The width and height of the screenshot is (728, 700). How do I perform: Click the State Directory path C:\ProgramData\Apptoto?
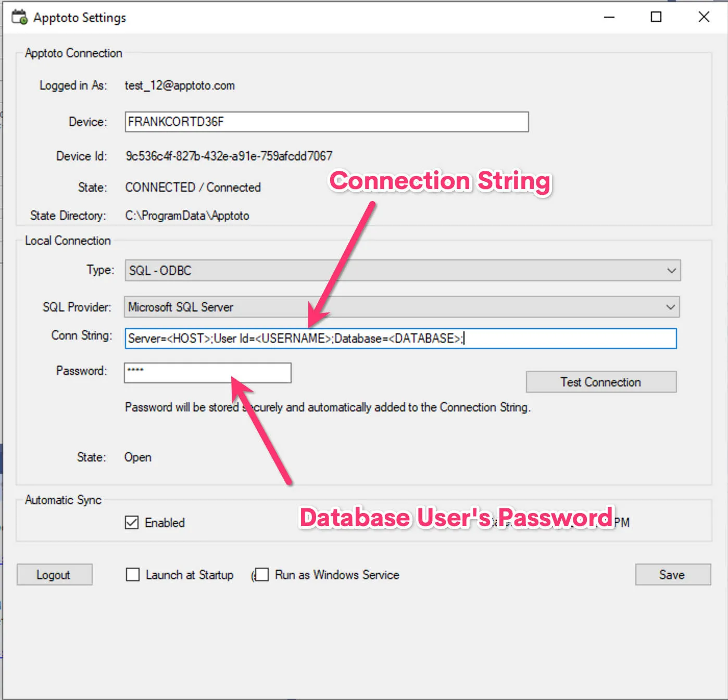(187, 216)
